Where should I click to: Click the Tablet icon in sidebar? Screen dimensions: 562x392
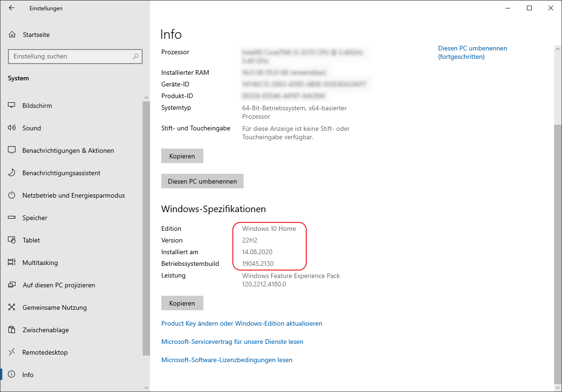point(12,240)
